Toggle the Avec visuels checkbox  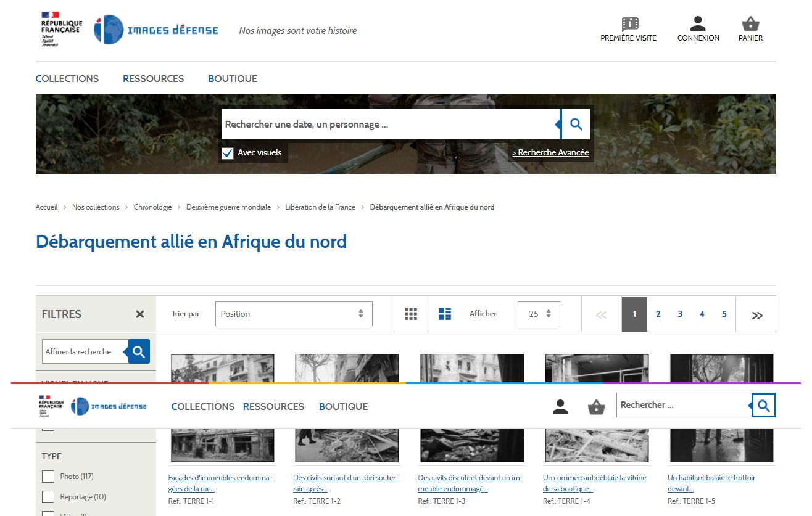pyautogui.click(x=228, y=153)
